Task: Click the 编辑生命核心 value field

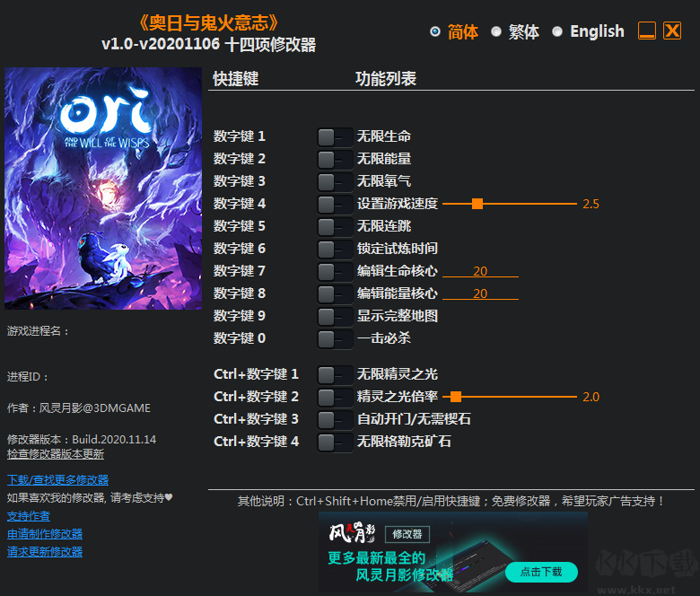Action: tap(480, 271)
